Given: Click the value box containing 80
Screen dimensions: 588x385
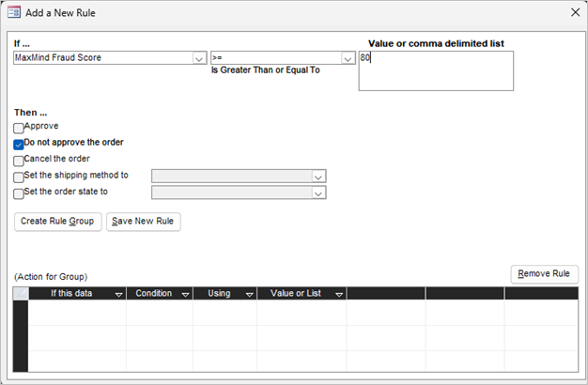Looking at the screenshot, I should point(436,70).
